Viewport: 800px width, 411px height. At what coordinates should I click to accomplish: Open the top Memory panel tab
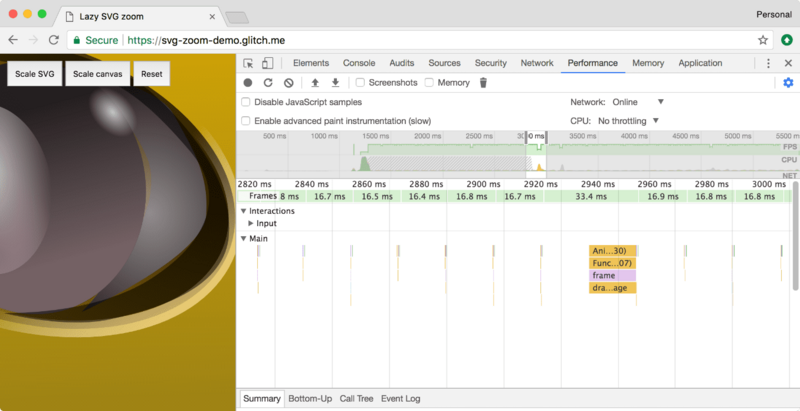pyautogui.click(x=648, y=63)
